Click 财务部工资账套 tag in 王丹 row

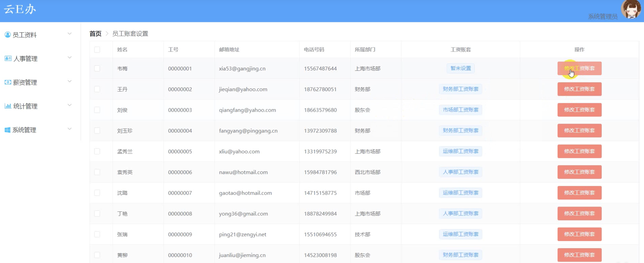[460, 89]
